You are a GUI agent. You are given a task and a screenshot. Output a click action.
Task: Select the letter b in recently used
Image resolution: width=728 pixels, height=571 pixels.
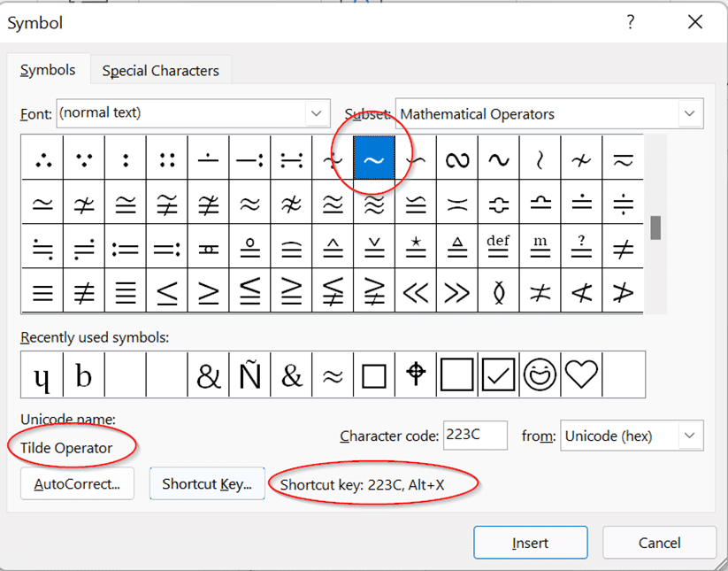point(84,374)
